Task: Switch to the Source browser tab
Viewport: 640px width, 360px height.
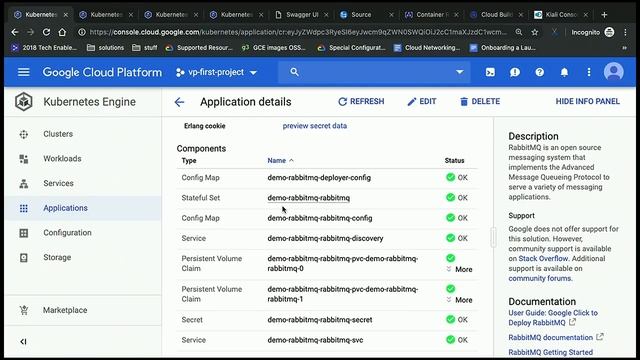Action: [367, 15]
